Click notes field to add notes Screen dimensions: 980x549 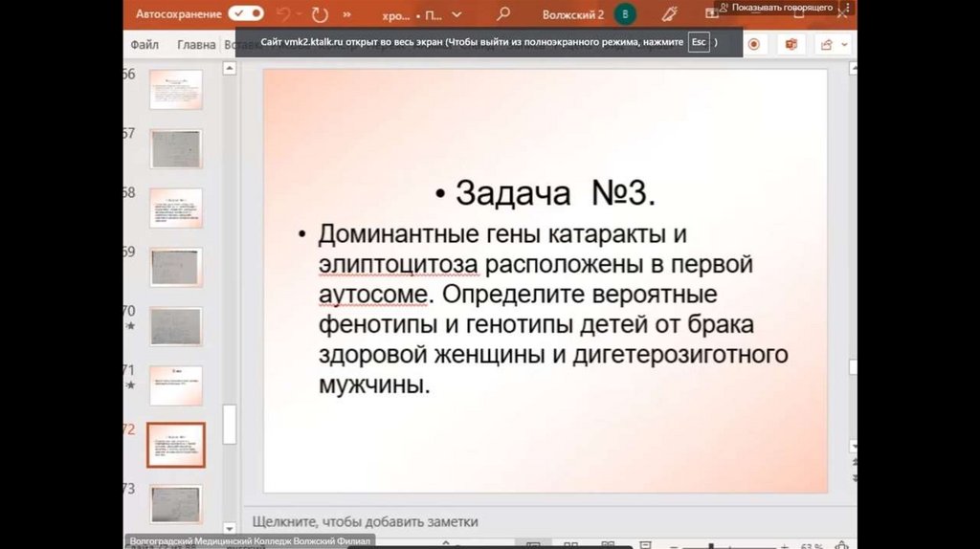pos(365,521)
